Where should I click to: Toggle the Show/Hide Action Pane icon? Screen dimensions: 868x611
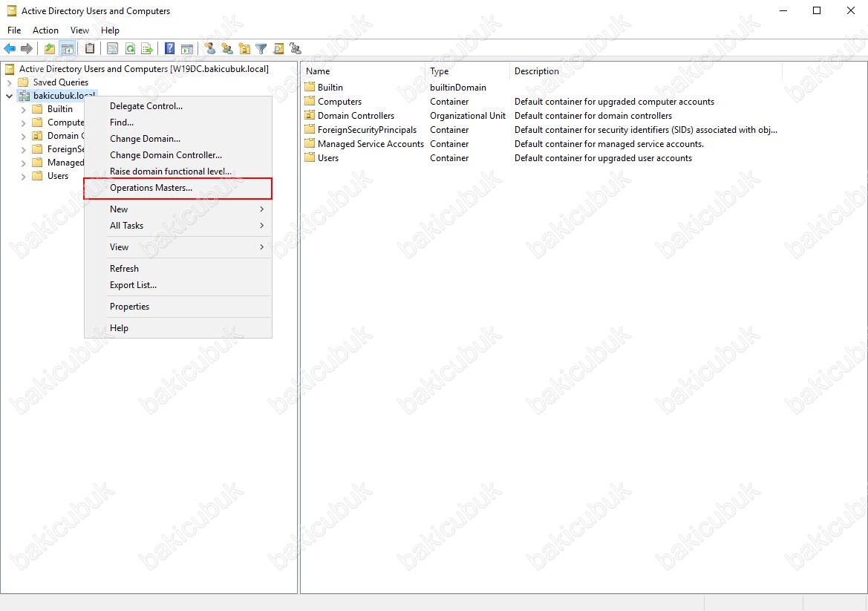tap(187, 49)
